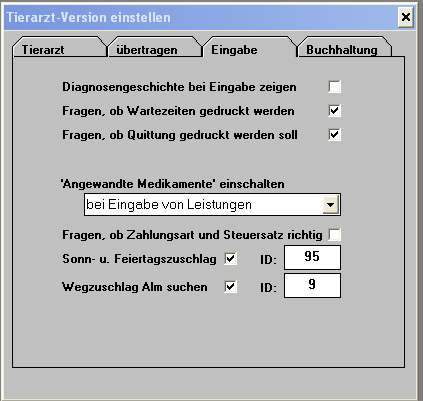Image resolution: width=423 pixels, height=401 pixels.
Task: Enable Diagnosengeschichte bei Eingabe zeigen checkbox
Action: pyautogui.click(x=334, y=87)
